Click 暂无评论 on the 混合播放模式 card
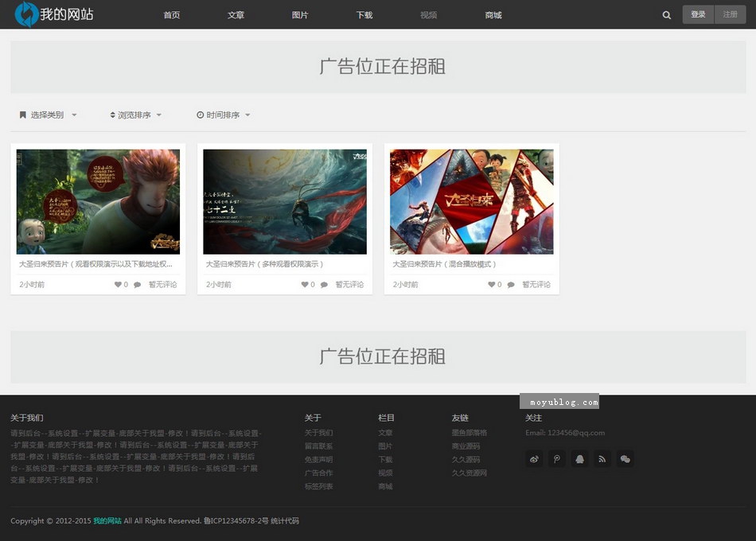Image resolution: width=756 pixels, height=541 pixels. (x=536, y=285)
